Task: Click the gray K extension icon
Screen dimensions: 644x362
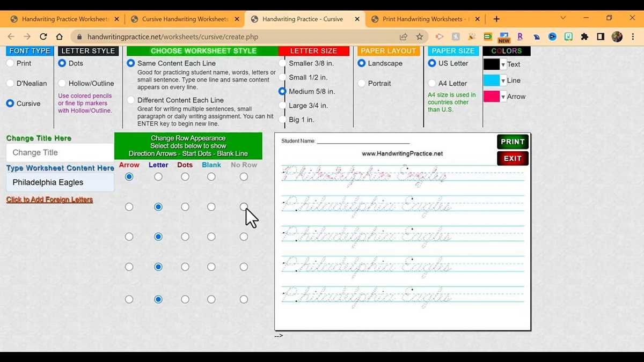Action: coord(456,37)
